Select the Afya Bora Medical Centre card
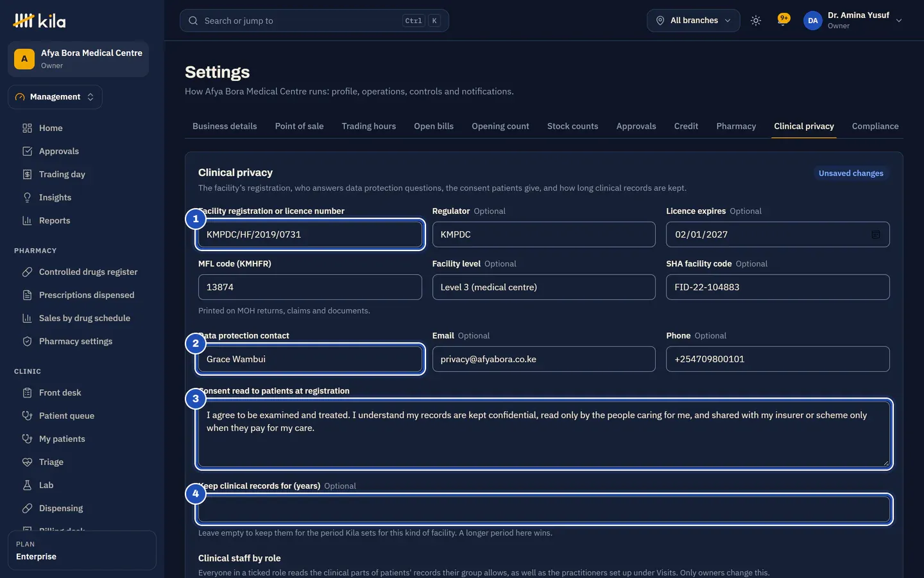This screenshot has height=578, width=924. tap(78, 59)
